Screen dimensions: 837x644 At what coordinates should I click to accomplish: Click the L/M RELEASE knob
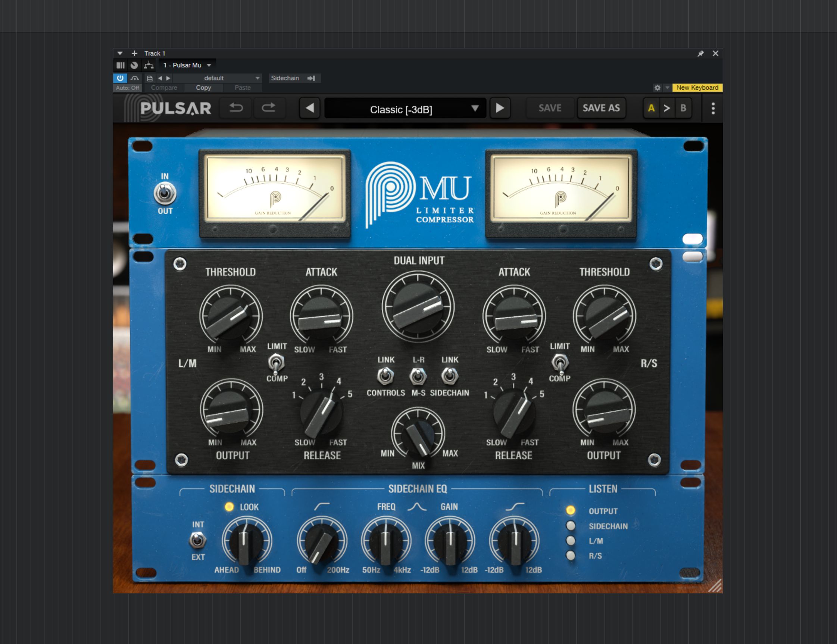coord(321,414)
